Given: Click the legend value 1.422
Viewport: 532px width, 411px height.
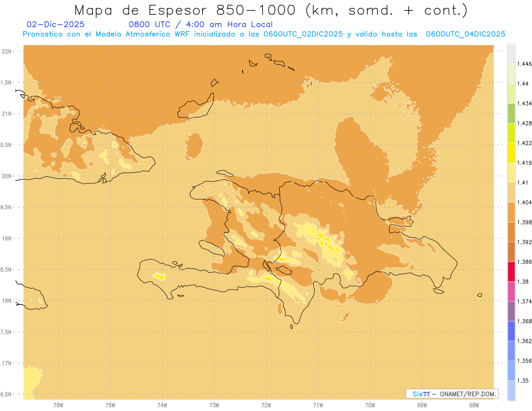Looking at the screenshot, I should click(x=524, y=143).
